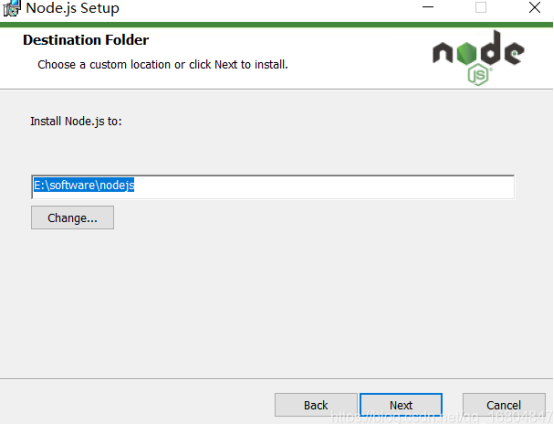Click the 'Destination Folder' heading
The width and height of the screenshot is (554, 424).
[x=86, y=40]
